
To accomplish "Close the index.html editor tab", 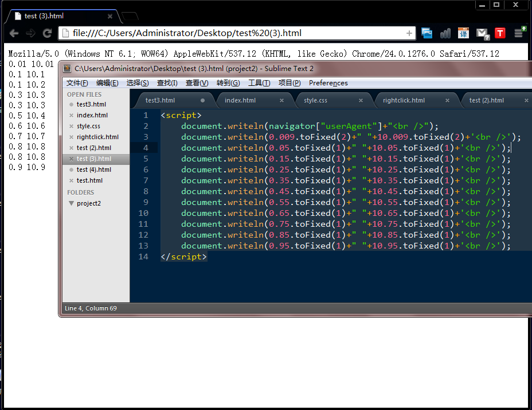I will coord(281,101).
